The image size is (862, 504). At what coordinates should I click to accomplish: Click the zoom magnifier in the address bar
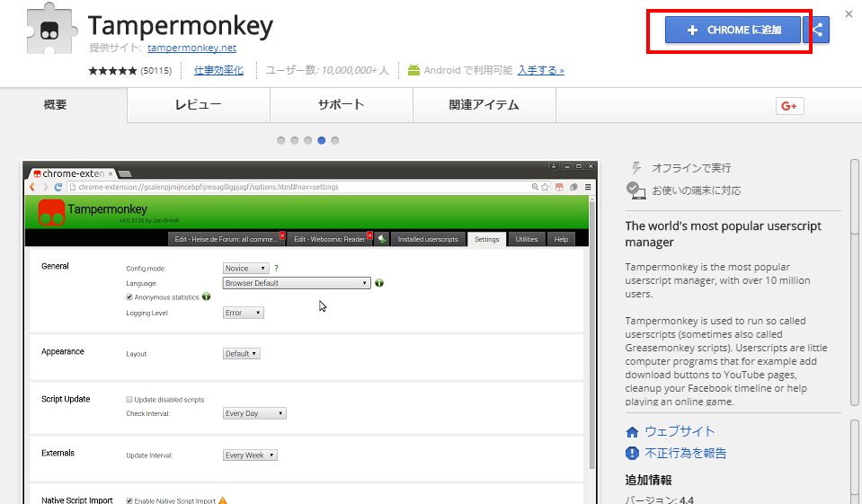click(x=535, y=187)
